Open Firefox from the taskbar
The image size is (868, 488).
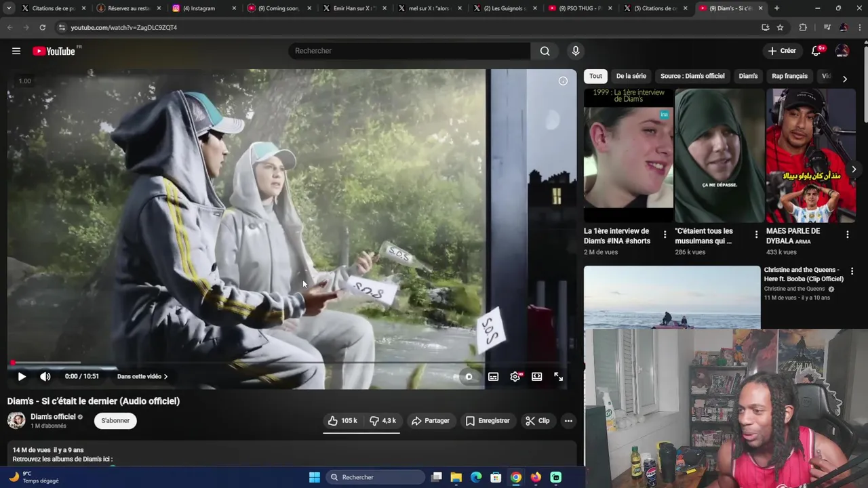[536, 477]
